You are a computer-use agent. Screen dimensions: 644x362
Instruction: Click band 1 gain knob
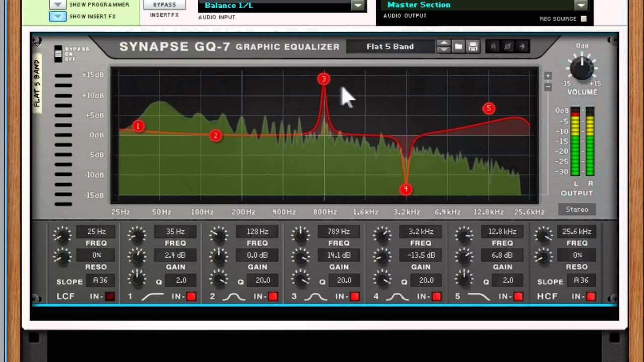pos(136,257)
